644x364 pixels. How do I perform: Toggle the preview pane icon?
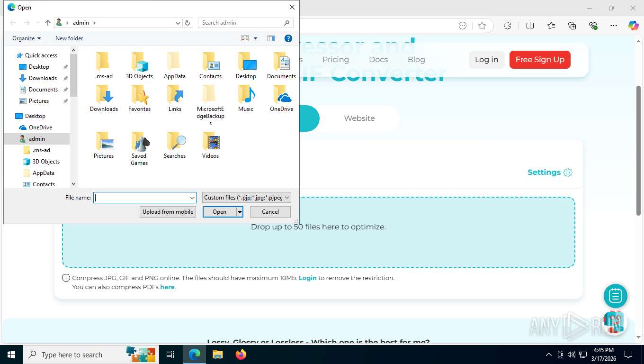tap(271, 38)
